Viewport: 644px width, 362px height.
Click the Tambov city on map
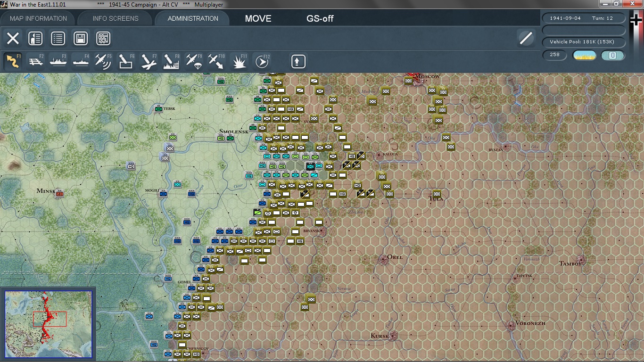pos(582,259)
